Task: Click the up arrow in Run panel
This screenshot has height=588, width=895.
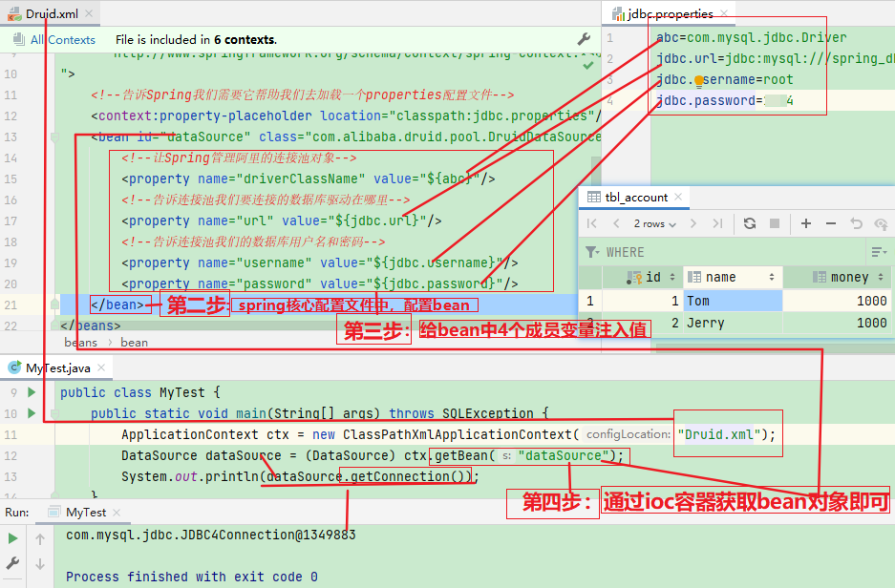Action: 40,538
